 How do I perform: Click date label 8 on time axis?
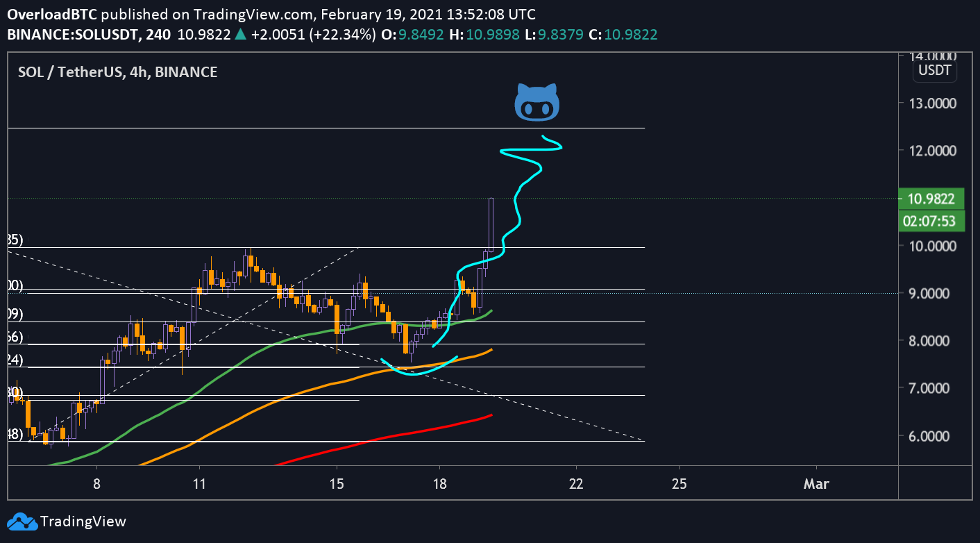click(x=96, y=484)
